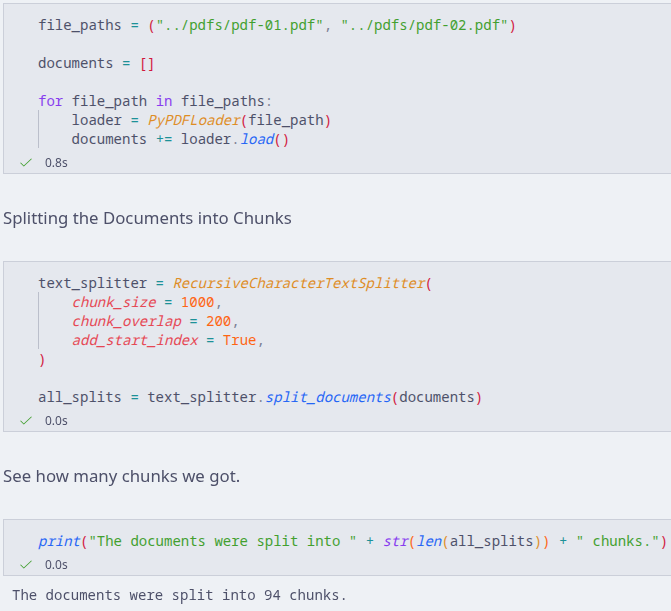Click the 0.8s execution time label
The width and height of the screenshot is (671, 611).
click(x=56, y=163)
